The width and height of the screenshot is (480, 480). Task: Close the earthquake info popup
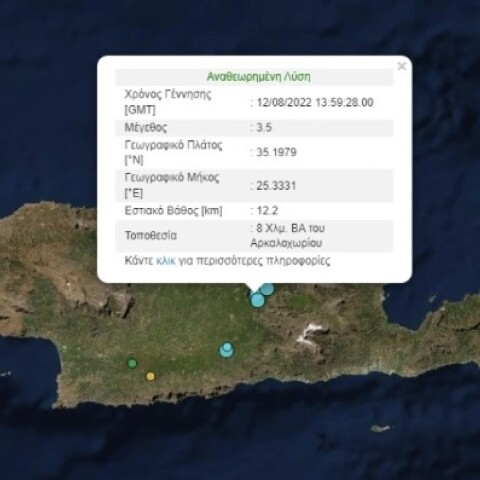[x=402, y=66]
